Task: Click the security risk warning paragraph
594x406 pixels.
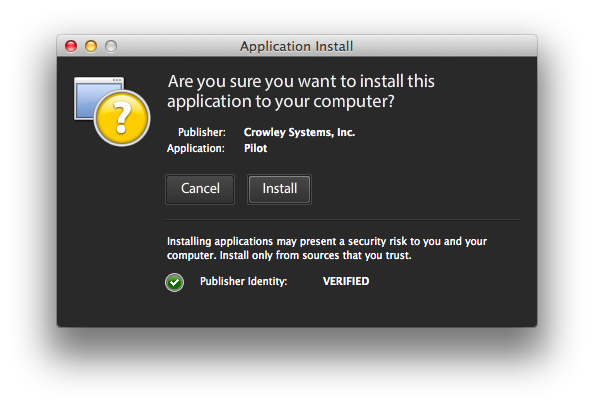Action: pos(327,248)
